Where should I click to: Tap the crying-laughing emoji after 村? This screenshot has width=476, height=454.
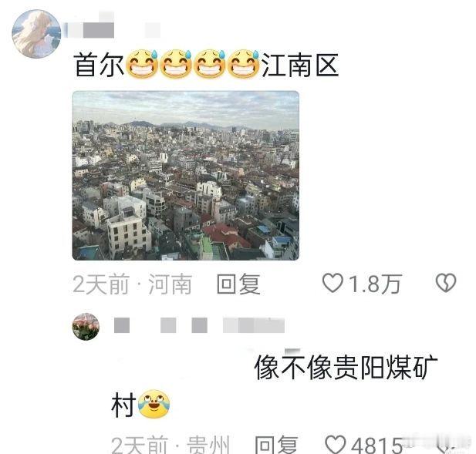[154, 404]
